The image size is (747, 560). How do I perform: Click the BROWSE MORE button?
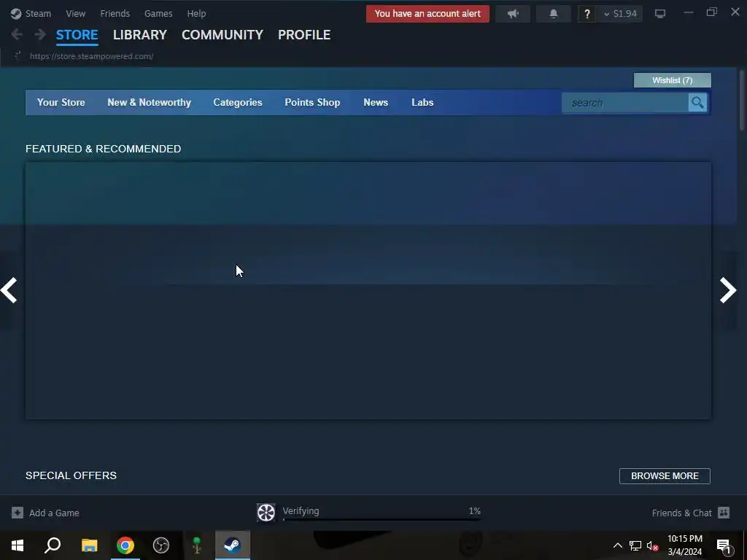coord(665,475)
